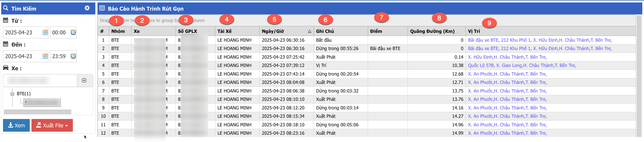The height and width of the screenshot is (142, 644).
Task: Click the table icon beside report title
Action: (x=102, y=8)
